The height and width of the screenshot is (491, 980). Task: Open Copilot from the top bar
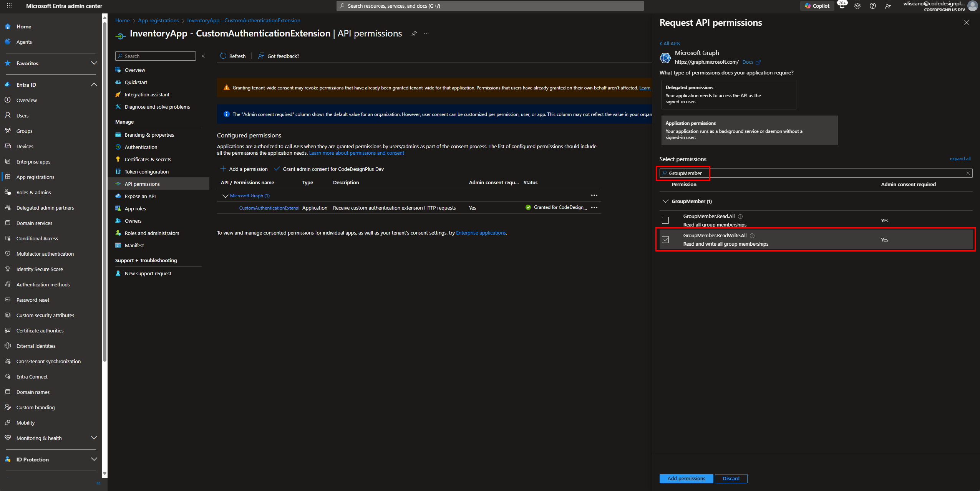point(817,6)
